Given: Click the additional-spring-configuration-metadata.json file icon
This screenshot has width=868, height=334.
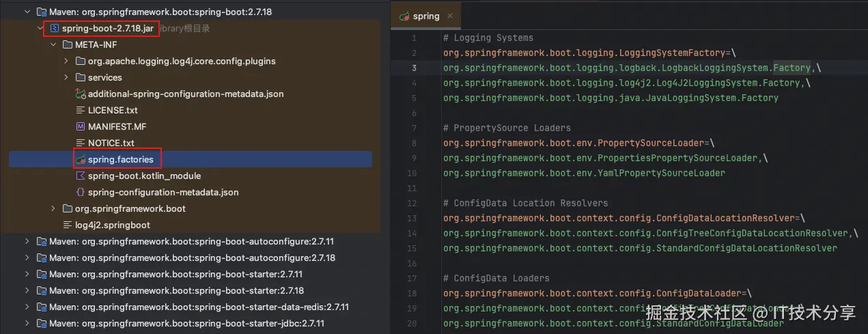Looking at the screenshot, I should click(81, 94).
